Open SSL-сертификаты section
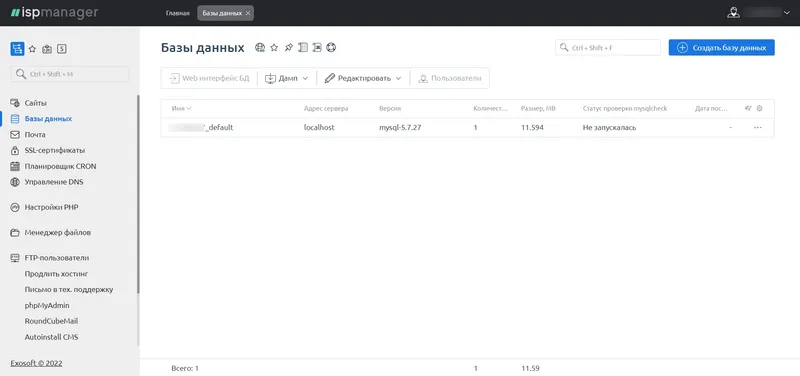 [x=55, y=151]
